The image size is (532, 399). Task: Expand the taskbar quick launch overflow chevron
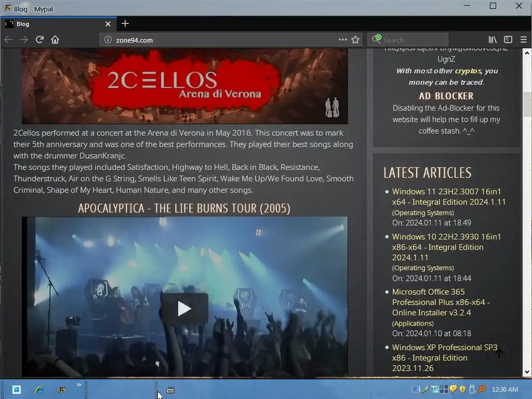coord(79,385)
